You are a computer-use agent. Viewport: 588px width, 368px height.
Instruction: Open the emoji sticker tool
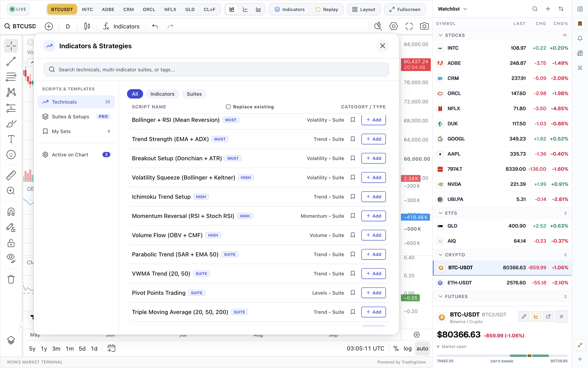pos(11,155)
